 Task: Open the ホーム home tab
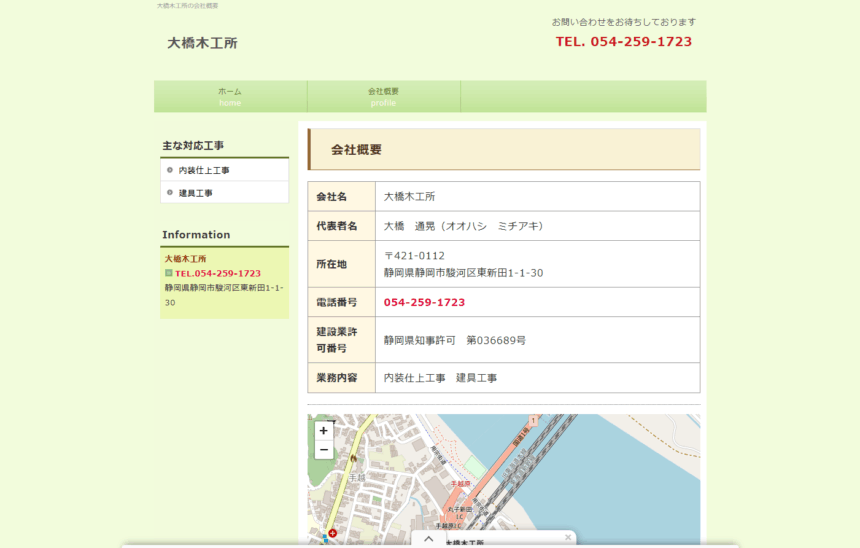coord(230,96)
